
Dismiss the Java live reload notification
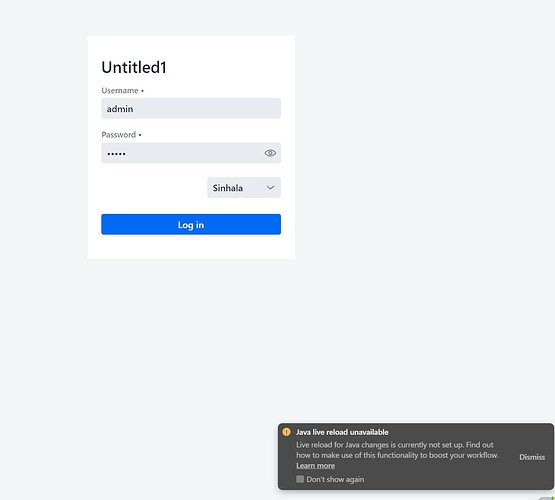(x=532, y=457)
